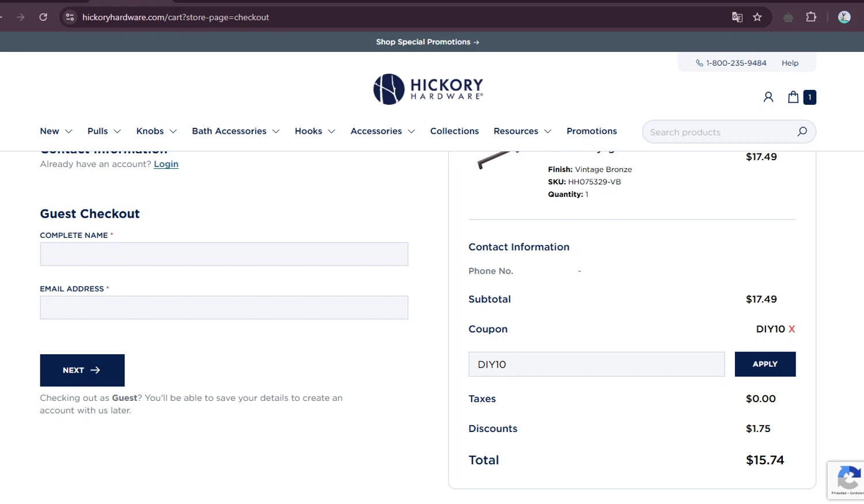Expand the Bath Accessories menu
The image size is (864, 504).
pyautogui.click(x=236, y=131)
